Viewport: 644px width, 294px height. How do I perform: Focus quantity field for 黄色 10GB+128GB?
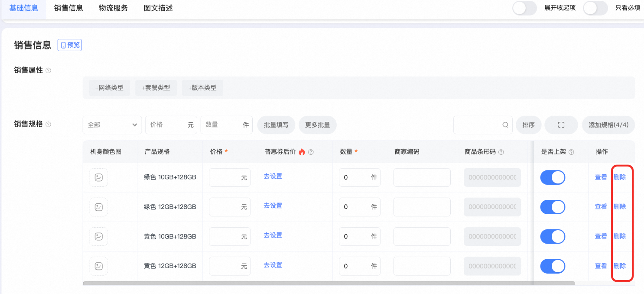tap(360, 236)
